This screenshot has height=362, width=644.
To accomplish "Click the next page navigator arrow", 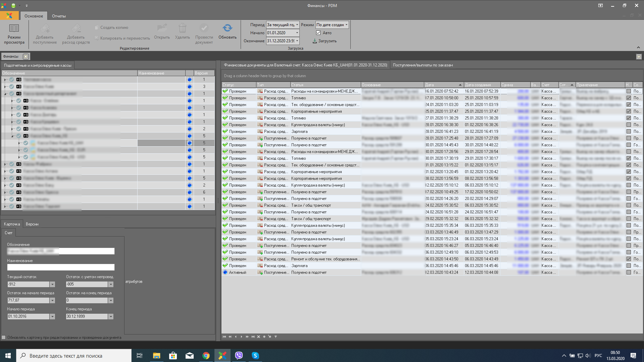I will coord(247,337).
